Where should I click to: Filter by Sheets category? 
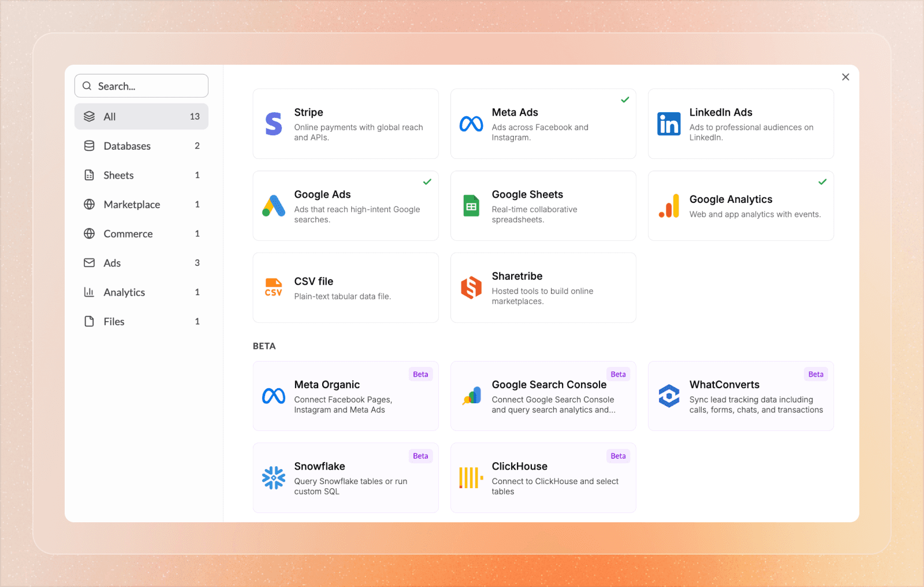(141, 175)
